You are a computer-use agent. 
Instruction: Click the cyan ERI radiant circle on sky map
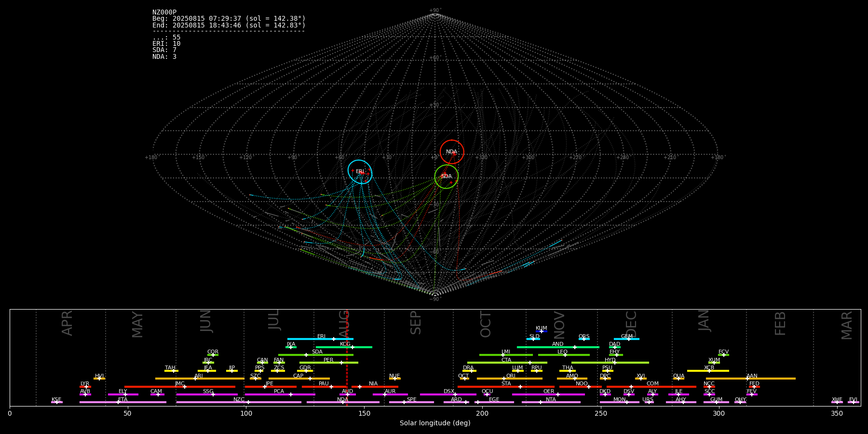(360, 172)
